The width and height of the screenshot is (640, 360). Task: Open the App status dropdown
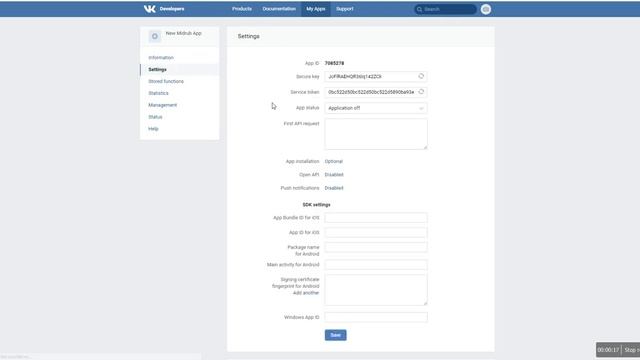click(376, 108)
